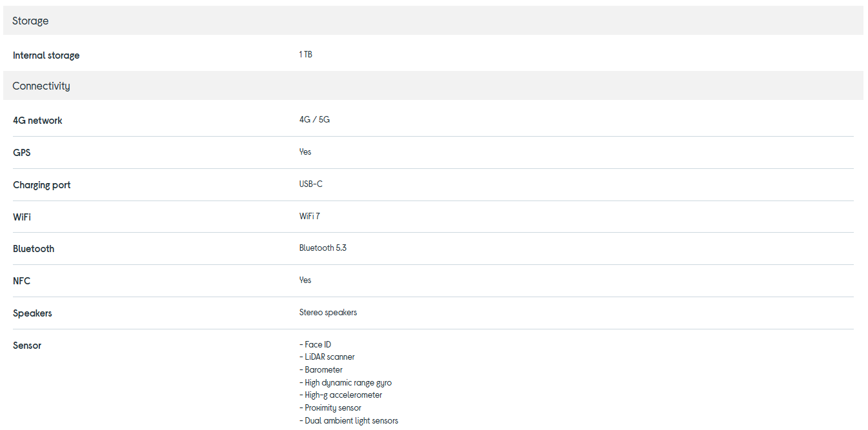Select the Speakers row label
The image size is (868, 430).
32,313
